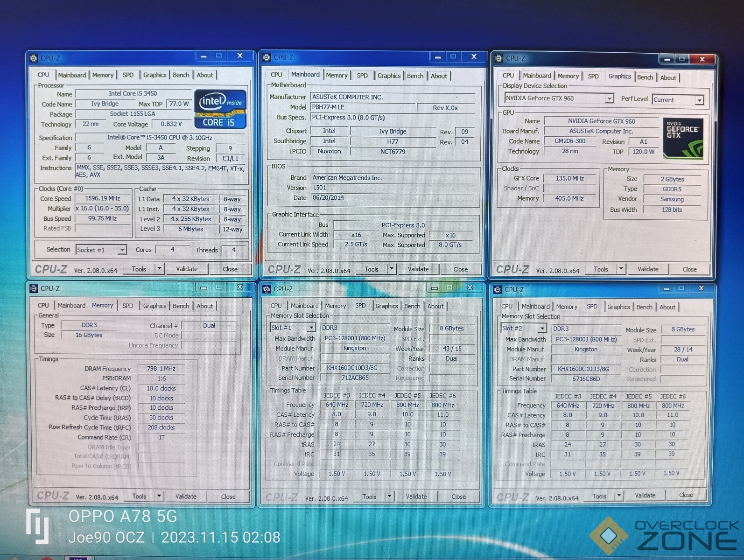
Task: Open the Slot #2 memory slot dropdown
Action: [524, 329]
